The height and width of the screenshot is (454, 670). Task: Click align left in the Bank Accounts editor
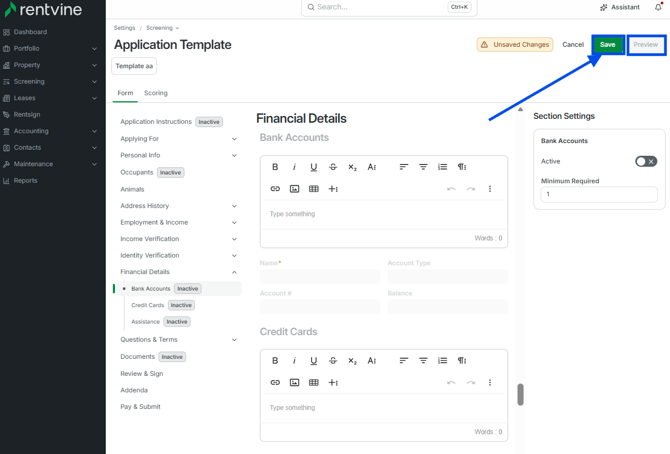(x=404, y=167)
